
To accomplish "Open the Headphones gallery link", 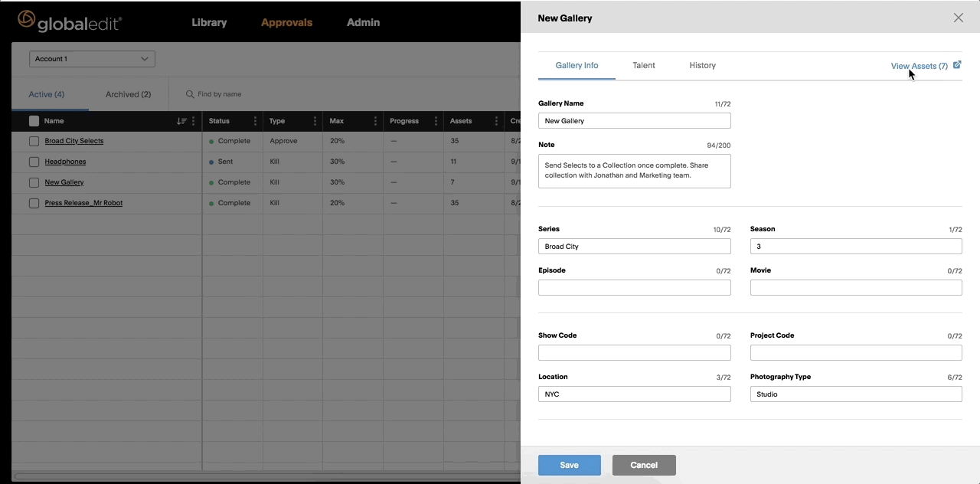I will click(x=65, y=162).
